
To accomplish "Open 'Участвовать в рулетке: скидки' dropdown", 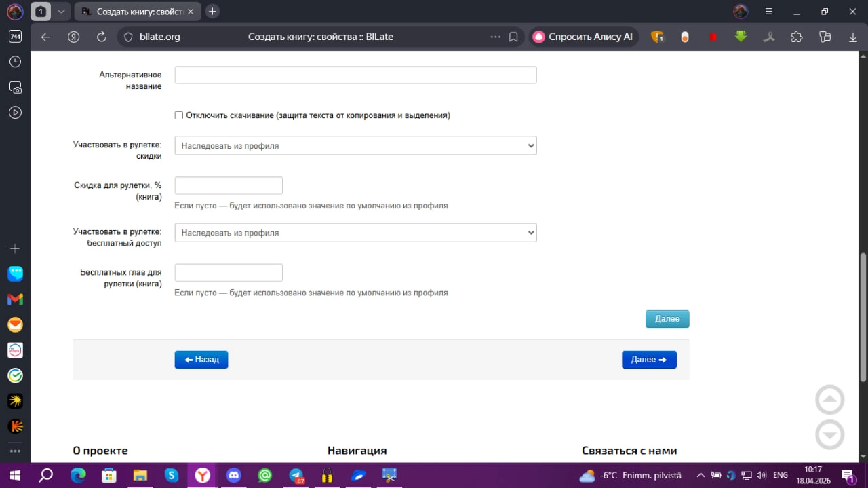I will (x=355, y=145).
